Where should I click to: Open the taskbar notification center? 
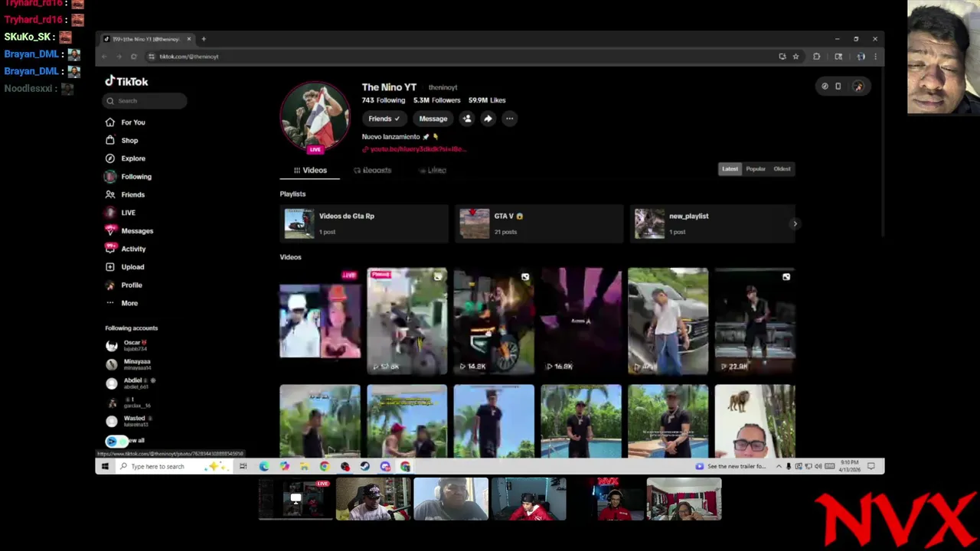pyautogui.click(x=871, y=466)
